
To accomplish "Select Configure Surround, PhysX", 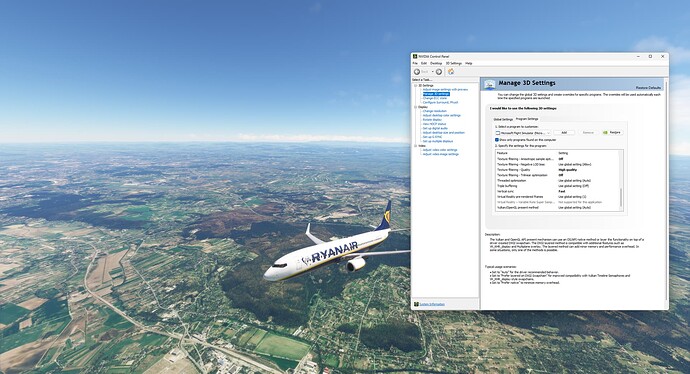I will tap(440, 103).
